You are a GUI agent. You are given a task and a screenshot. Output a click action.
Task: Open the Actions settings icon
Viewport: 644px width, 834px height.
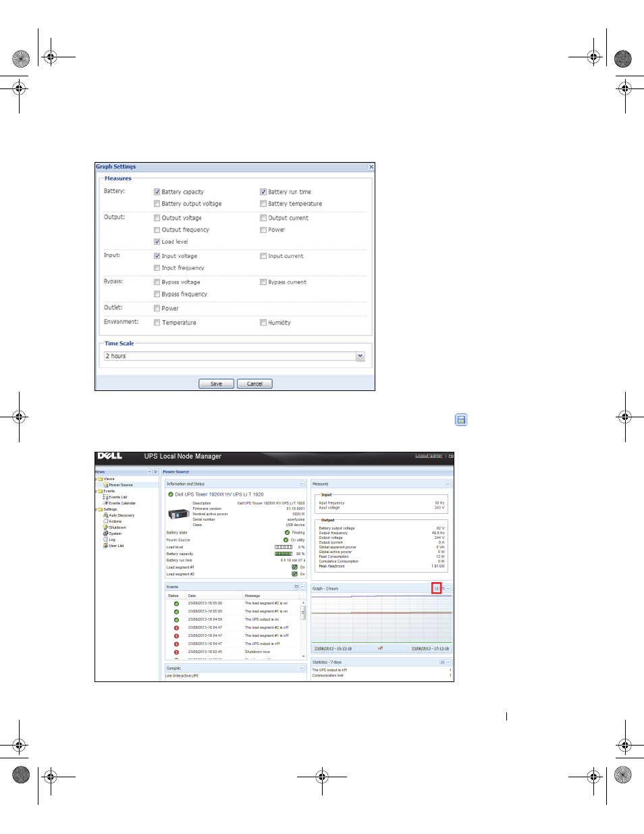pos(106,521)
